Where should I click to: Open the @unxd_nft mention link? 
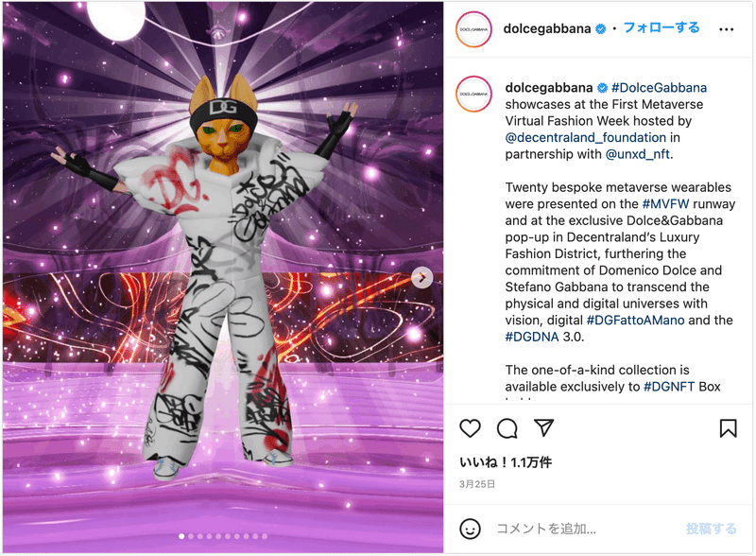point(637,154)
